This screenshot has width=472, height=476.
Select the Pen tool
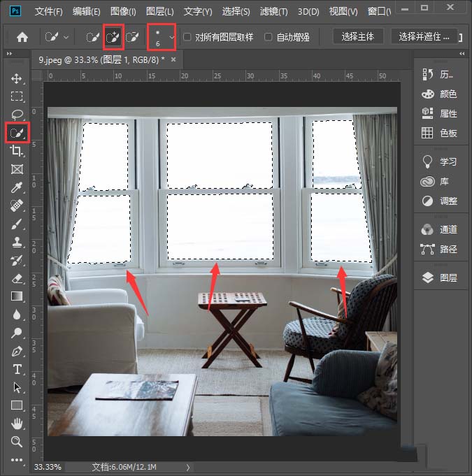point(16,351)
